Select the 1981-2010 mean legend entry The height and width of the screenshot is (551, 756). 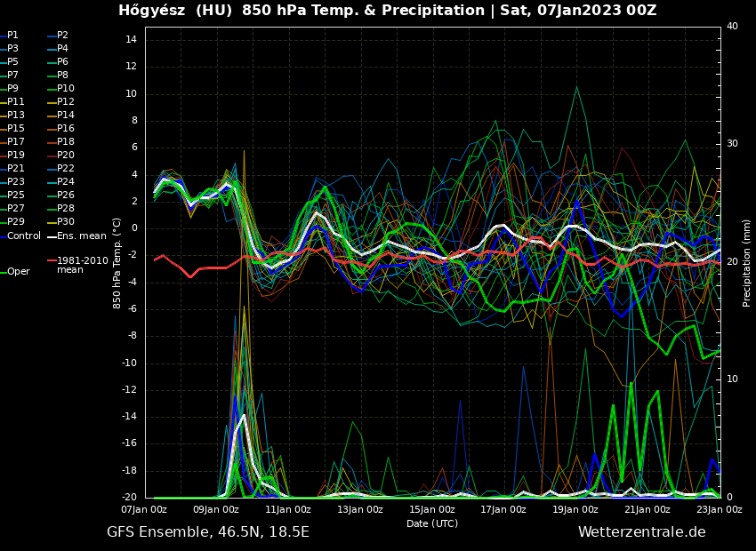point(82,265)
